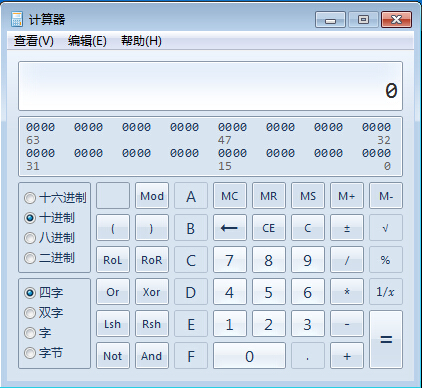Click the CE clear entry button
Viewport: 422px width, 388px height.
coord(269,228)
